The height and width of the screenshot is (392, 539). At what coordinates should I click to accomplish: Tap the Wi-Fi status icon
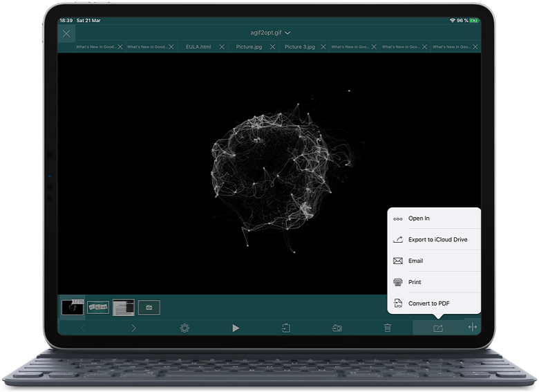(452, 21)
